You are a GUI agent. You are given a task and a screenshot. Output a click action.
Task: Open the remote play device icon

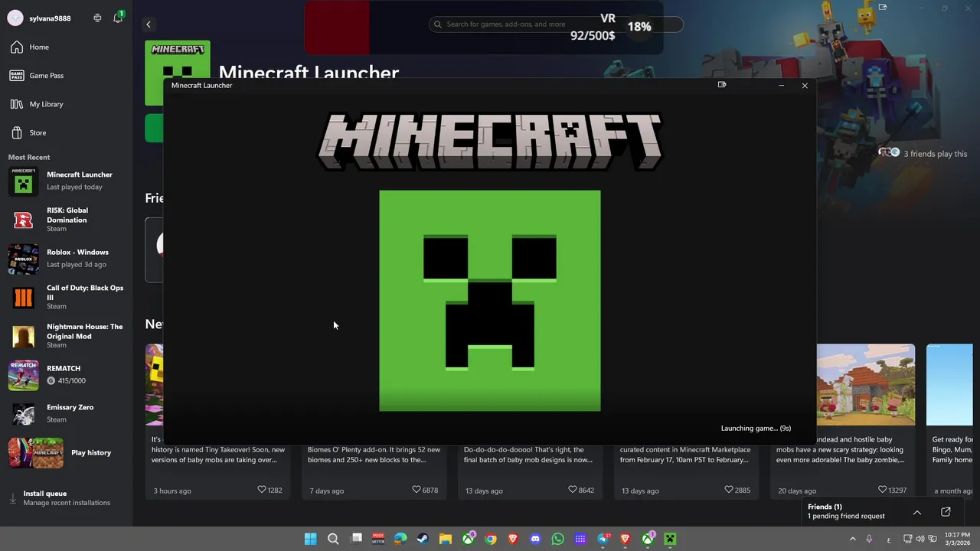click(97, 18)
